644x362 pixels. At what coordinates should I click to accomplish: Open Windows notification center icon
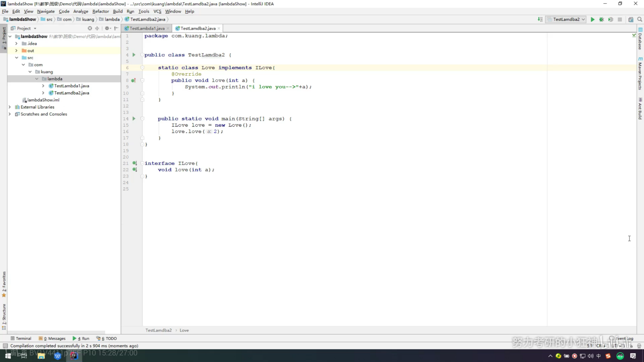click(633, 356)
